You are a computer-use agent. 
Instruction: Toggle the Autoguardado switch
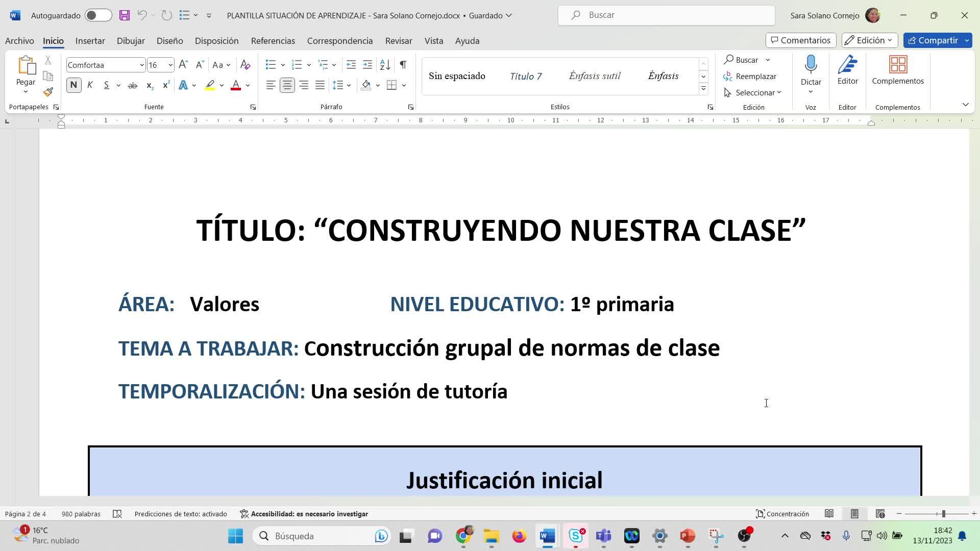98,15
